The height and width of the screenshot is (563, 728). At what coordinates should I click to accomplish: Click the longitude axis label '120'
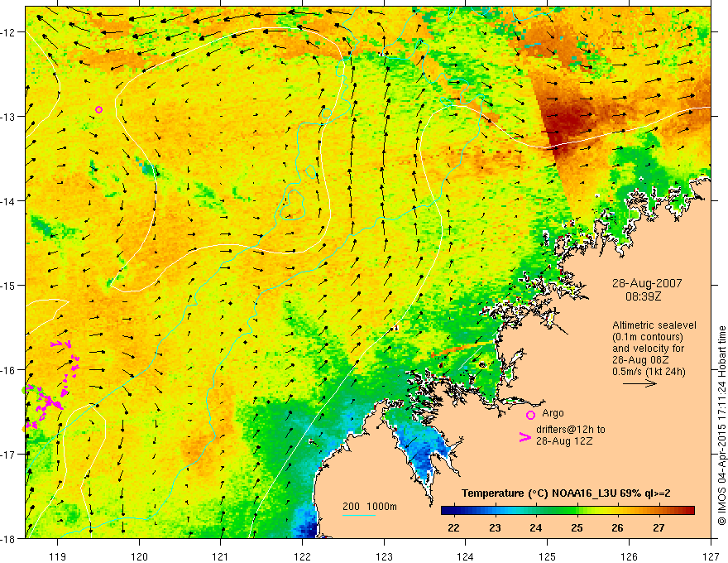pos(139,556)
